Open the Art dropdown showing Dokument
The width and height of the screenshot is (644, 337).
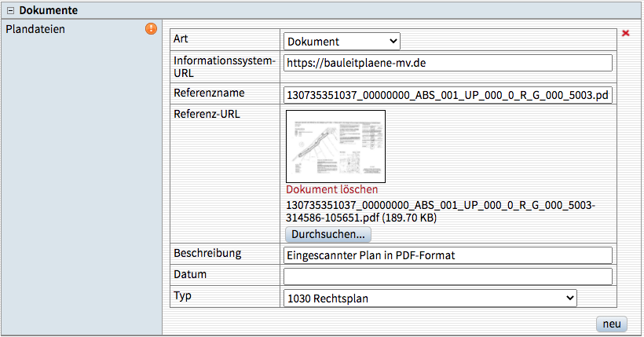341,41
